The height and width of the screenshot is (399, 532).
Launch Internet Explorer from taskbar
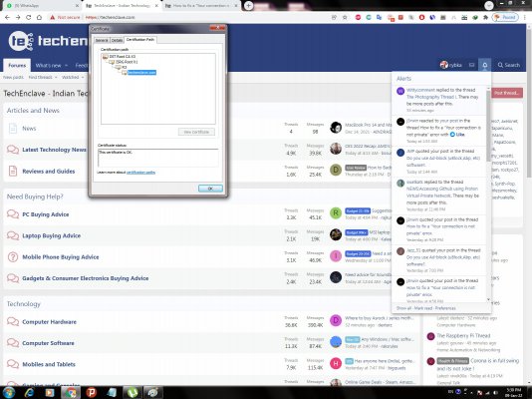tap(30, 393)
